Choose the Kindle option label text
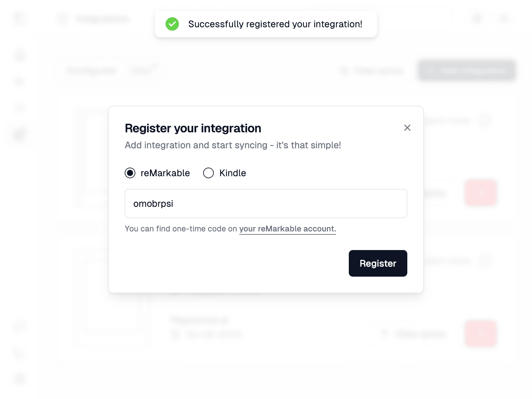 [x=233, y=173]
